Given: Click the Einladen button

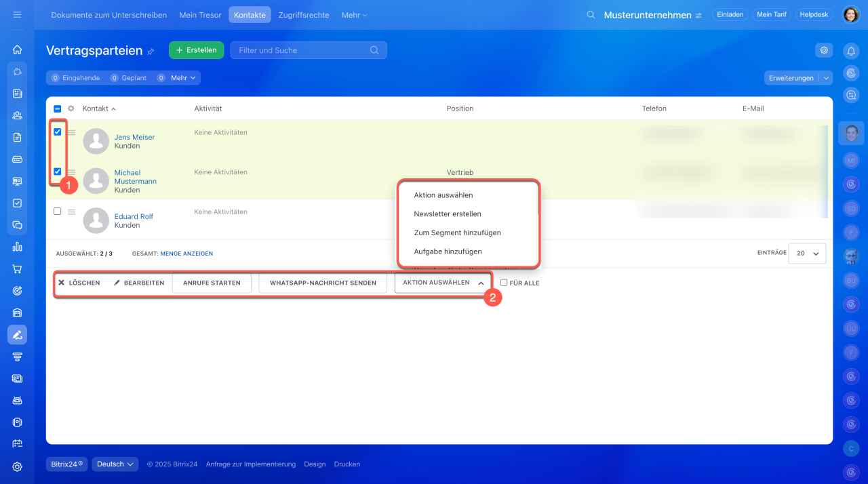Looking at the screenshot, I should point(730,14).
